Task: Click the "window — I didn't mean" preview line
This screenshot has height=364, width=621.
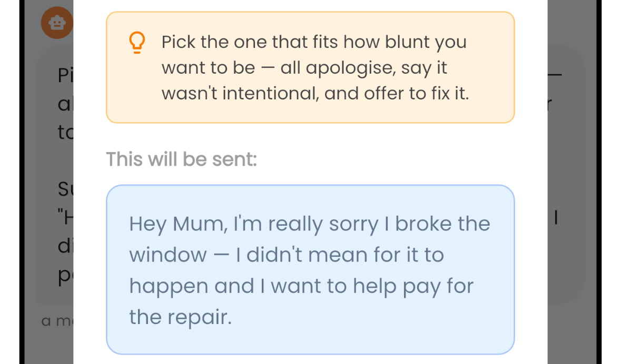Action: pos(287,255)
